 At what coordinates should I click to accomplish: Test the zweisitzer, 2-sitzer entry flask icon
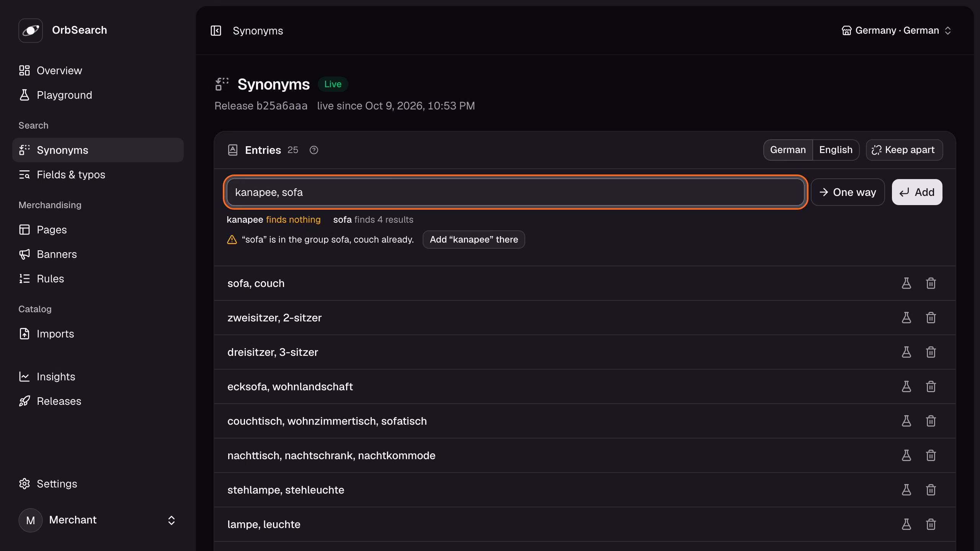(906, 318)
